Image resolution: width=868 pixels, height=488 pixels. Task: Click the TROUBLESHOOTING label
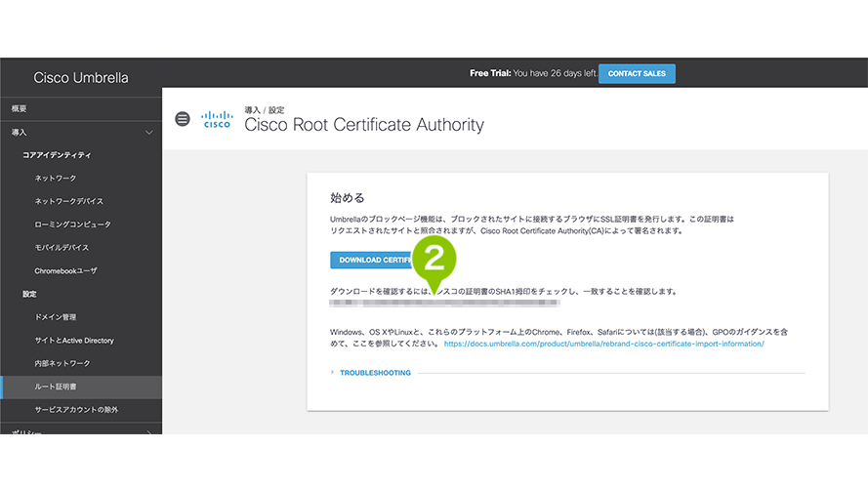(x=375, y=373)
